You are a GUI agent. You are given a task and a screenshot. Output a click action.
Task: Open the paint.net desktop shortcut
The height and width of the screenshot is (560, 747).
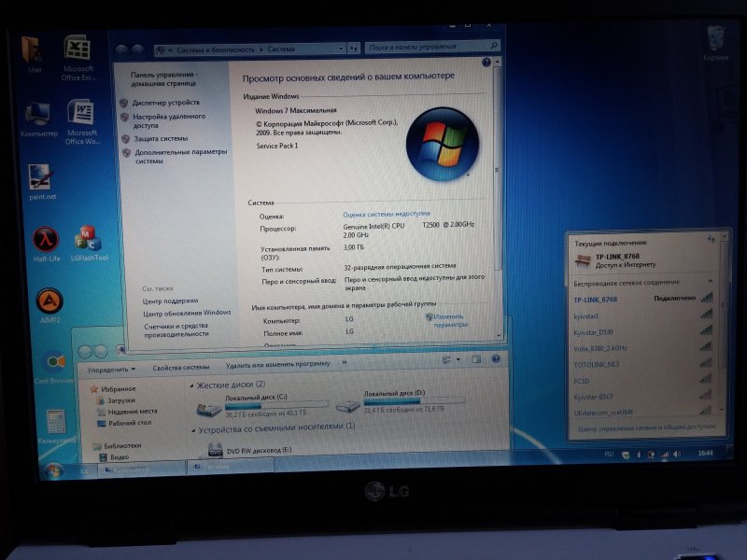click(x=41, y=177)
